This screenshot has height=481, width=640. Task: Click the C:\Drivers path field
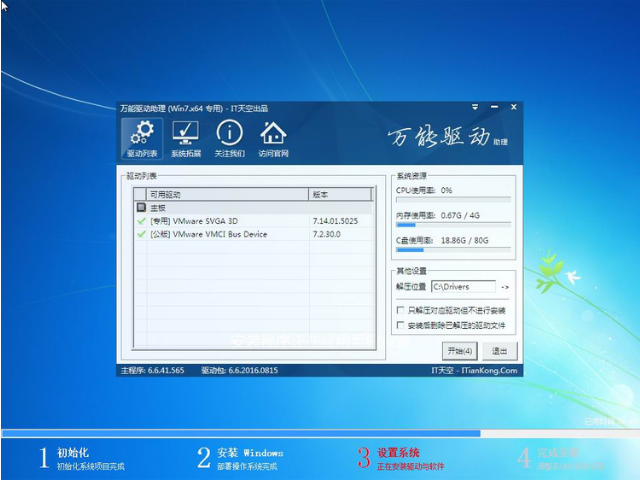click(x=464, y=287)
